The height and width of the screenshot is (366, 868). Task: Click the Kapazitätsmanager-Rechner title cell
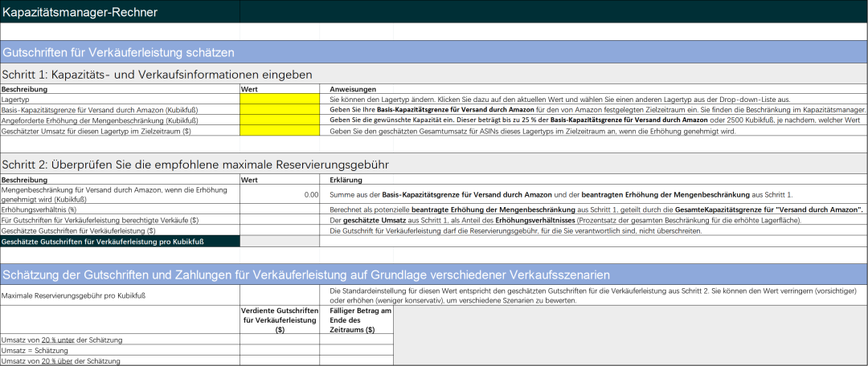pos(120,12)
